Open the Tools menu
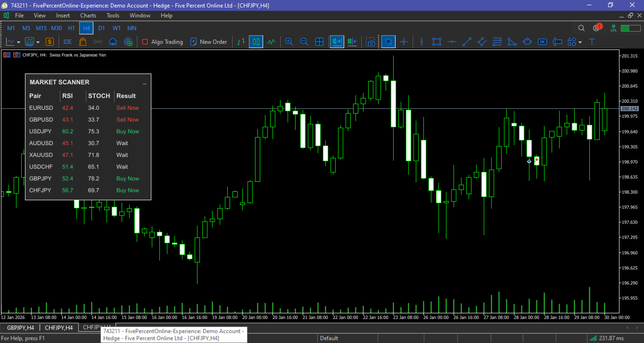This screenshot has width=644, height=343. (x=113, y=16)
